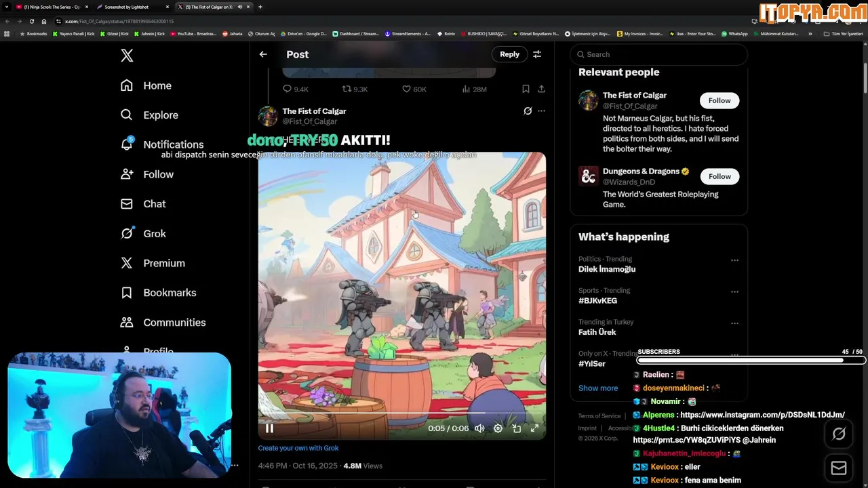Open Grok in the sidebar
The image size is (868, 488).
pos(142,234)
